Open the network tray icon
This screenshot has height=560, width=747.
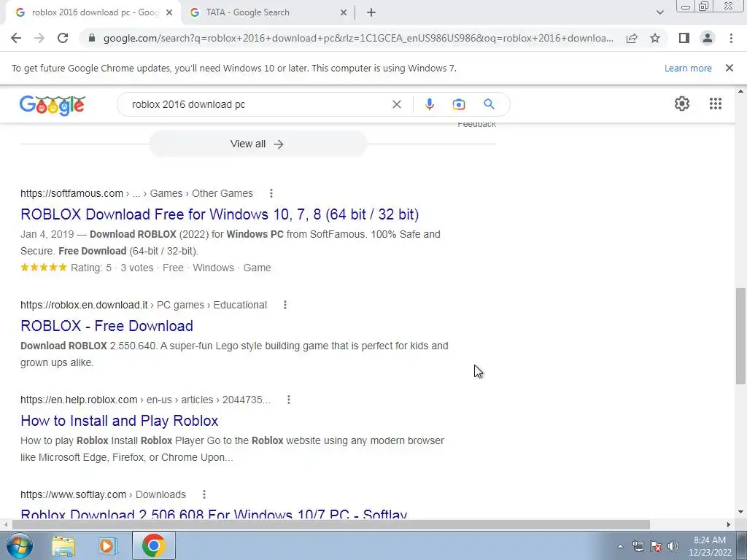click(x=638, y=546)
